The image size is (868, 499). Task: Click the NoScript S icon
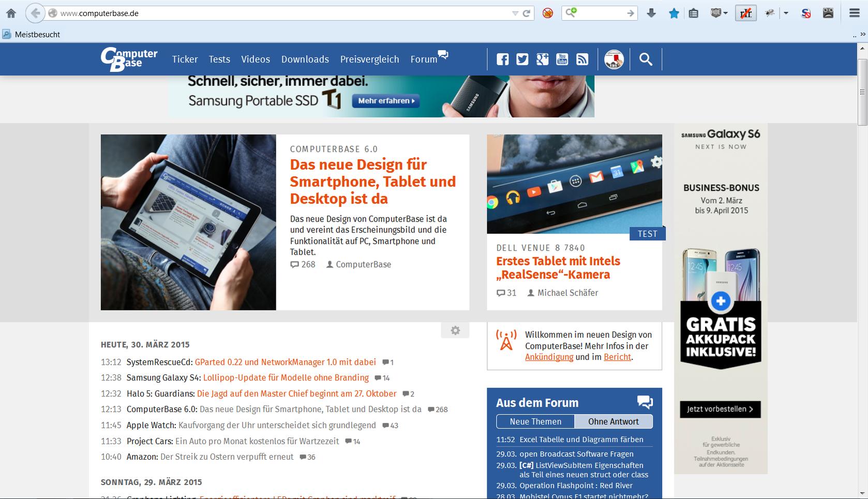click(806, 13)
